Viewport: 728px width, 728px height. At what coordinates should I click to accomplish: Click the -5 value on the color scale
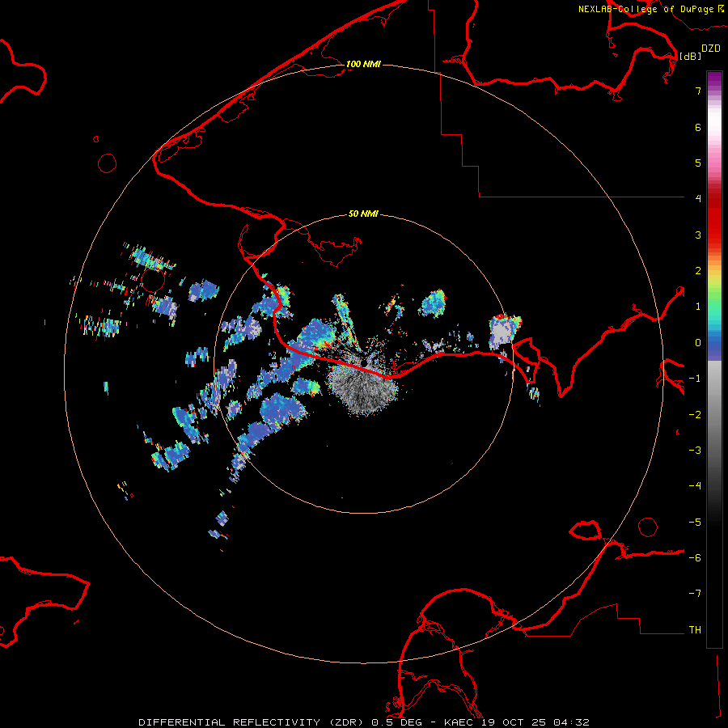[x=695, y=523]
